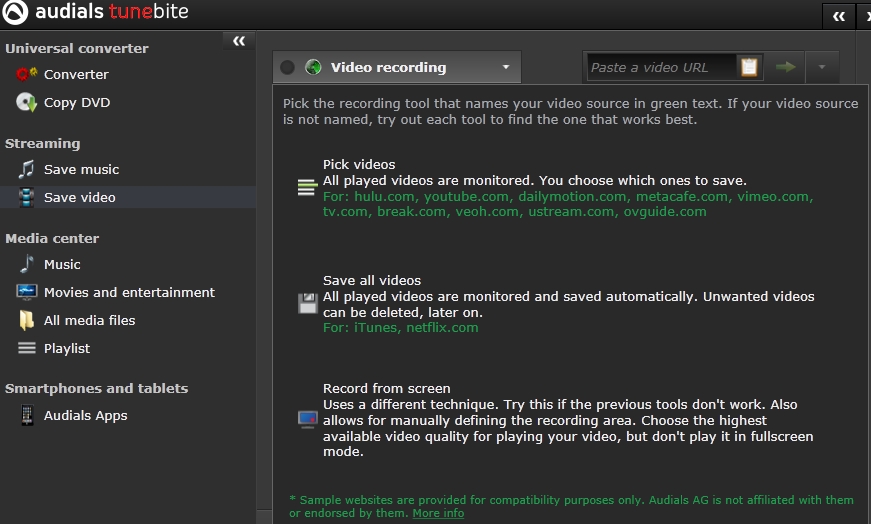This screenshot has width=871, height=524.
Task: Click the Universal converter heading
Action: click(x=77, y=48)
